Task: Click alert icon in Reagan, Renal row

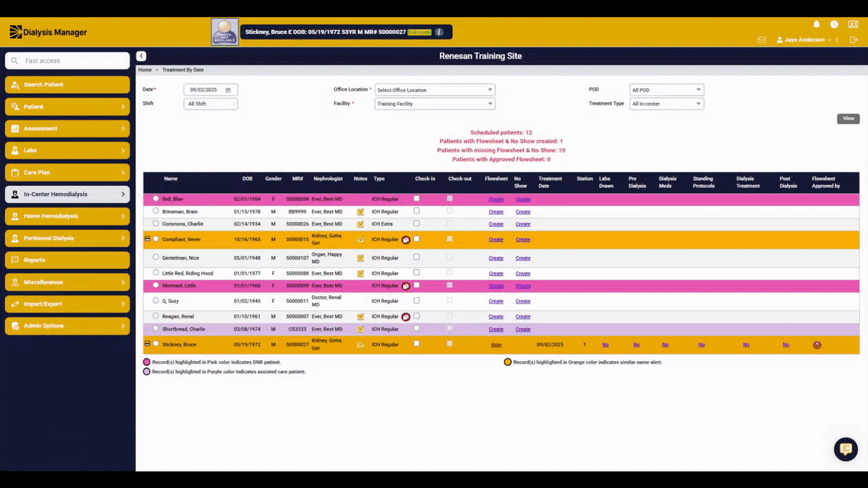Action: pos(406,317)
